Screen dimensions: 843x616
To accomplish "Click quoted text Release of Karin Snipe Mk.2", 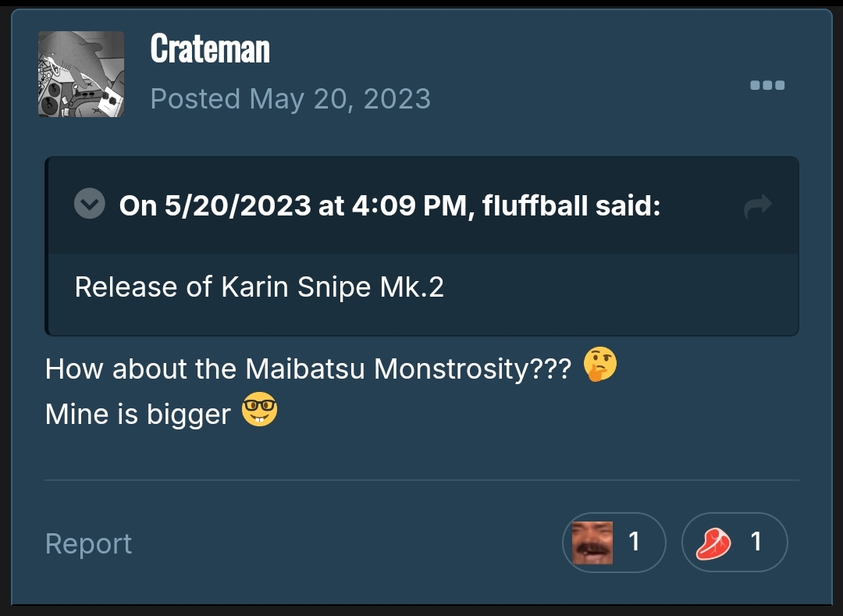I will click(259, 287).
